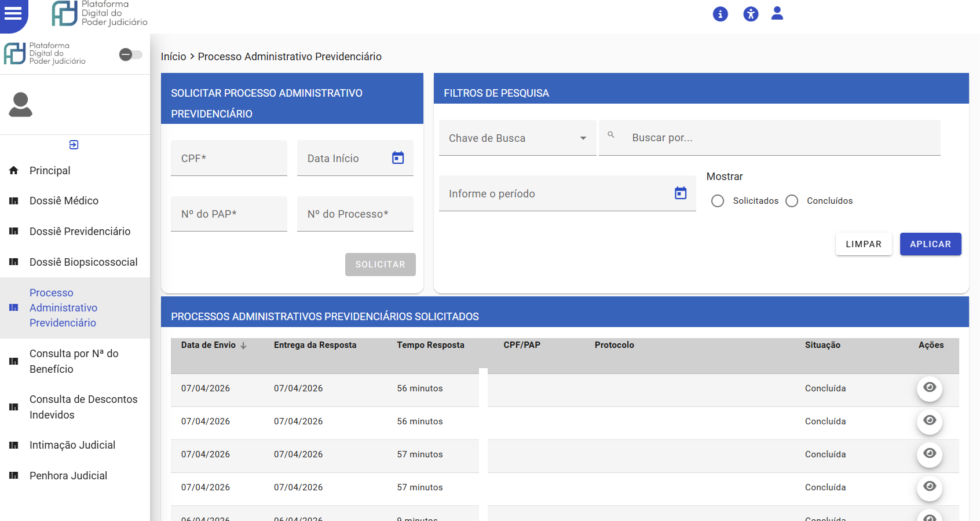Click Concluída status in first row
The image size is (980, 521).
[825, 388]
